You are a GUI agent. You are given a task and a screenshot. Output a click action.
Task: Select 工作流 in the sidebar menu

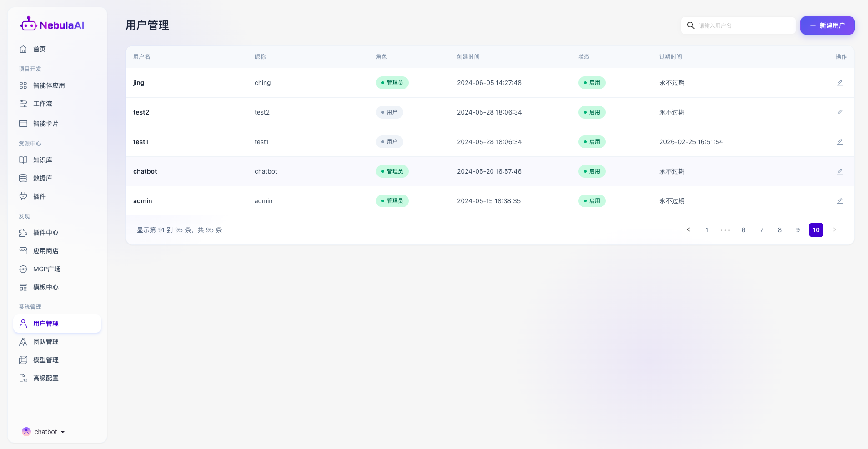tap(42, 104)
